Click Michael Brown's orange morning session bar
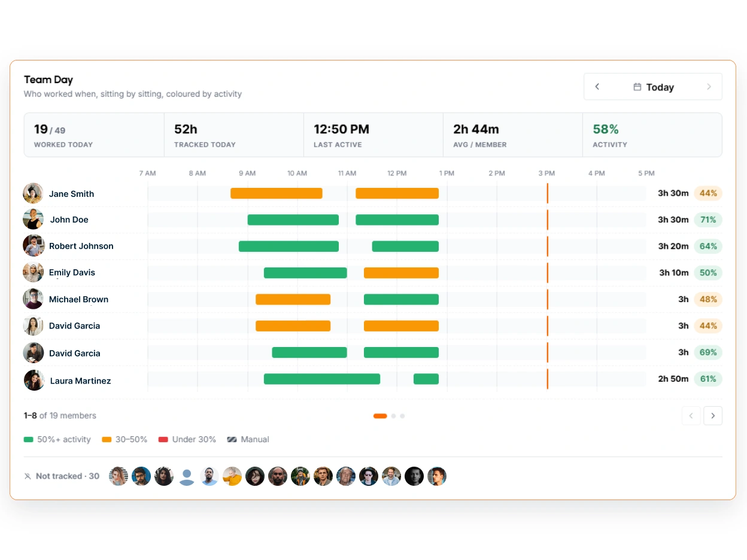747x560 pixels. click(x=293, y=299)
